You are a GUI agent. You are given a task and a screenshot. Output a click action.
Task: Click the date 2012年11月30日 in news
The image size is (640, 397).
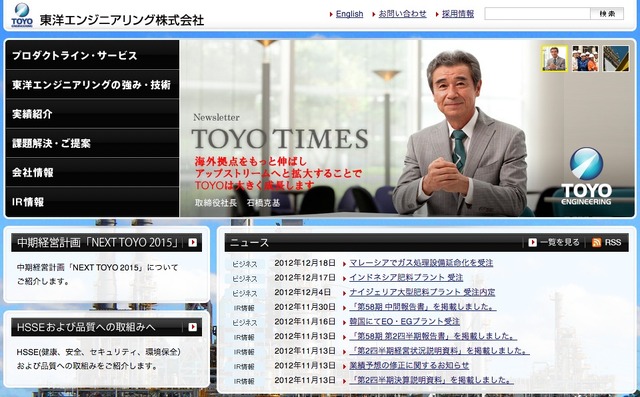305,307
